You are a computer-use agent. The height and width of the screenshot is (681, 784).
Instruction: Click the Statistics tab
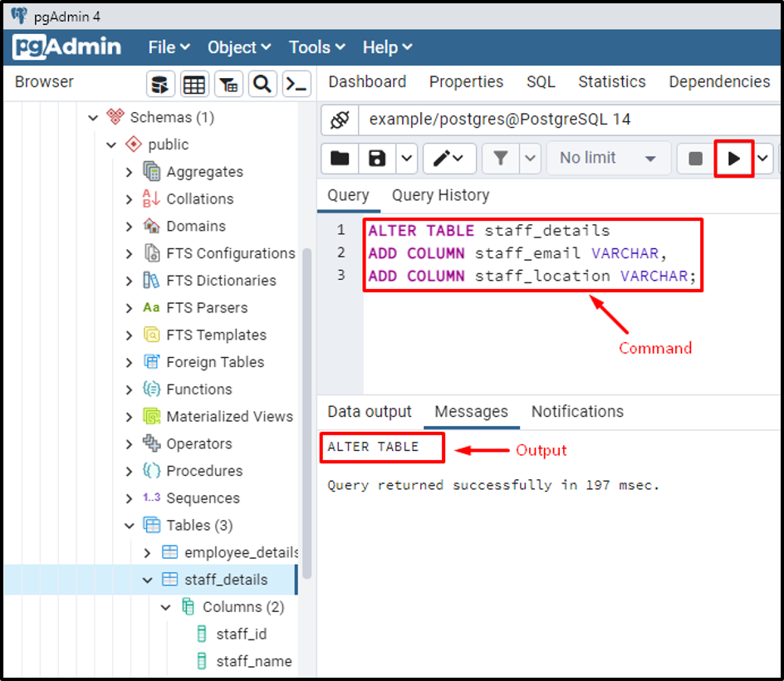click(612, 81)
